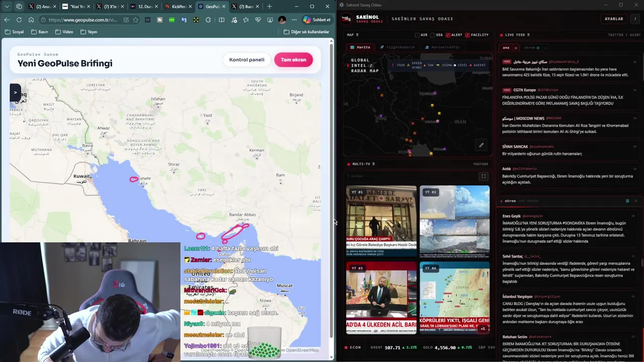644x362 pixels.
Task: Click the MULTI-TV panel drag handle
Action: tap(373, 164)
